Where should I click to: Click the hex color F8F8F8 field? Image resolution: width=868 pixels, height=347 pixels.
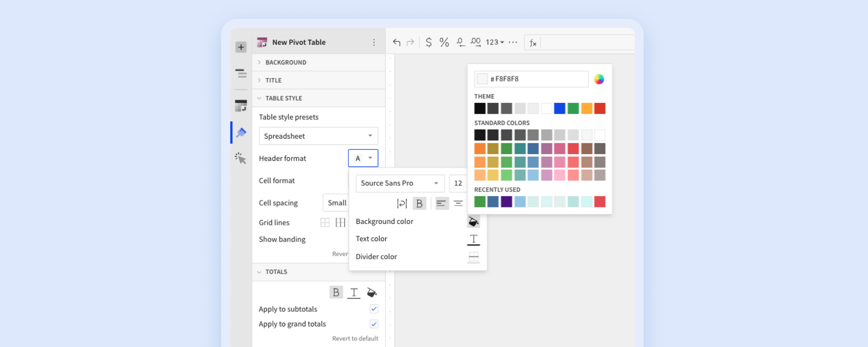point(531,79)
